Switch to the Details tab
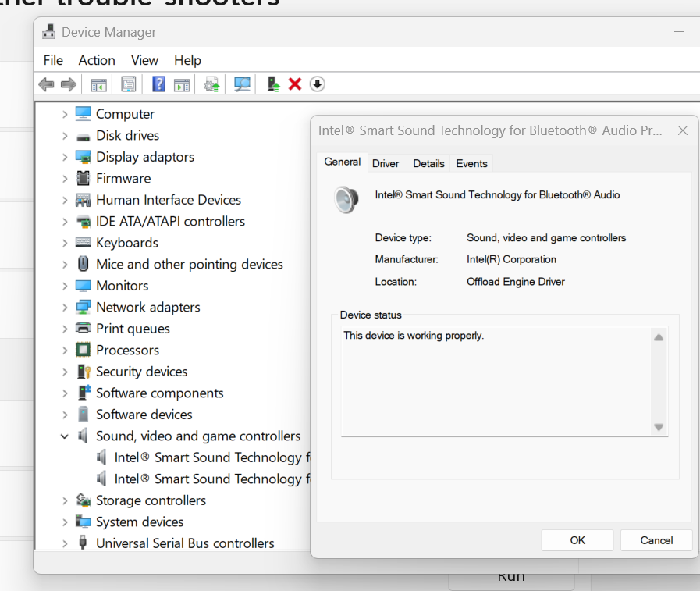700x591 pixels. 428,163
